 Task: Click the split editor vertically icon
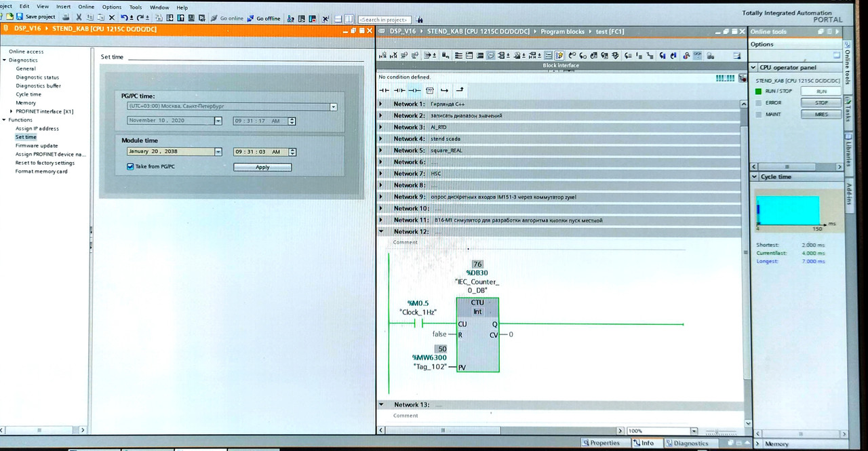(349, 19)
